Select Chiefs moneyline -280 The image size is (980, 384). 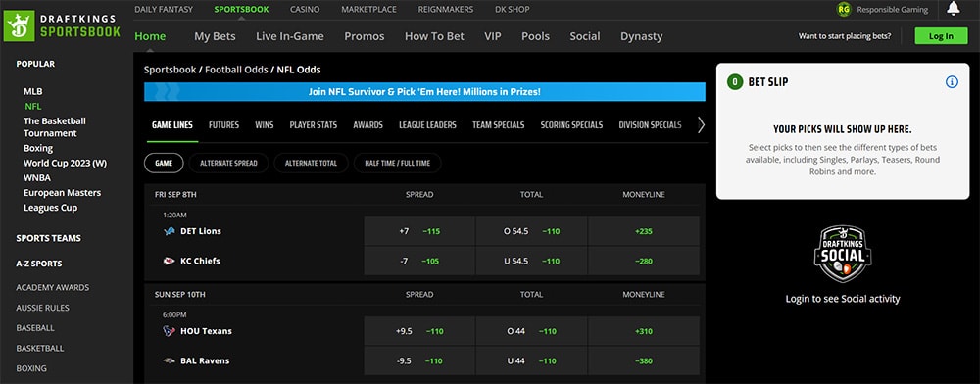click(x=644, y=261)
